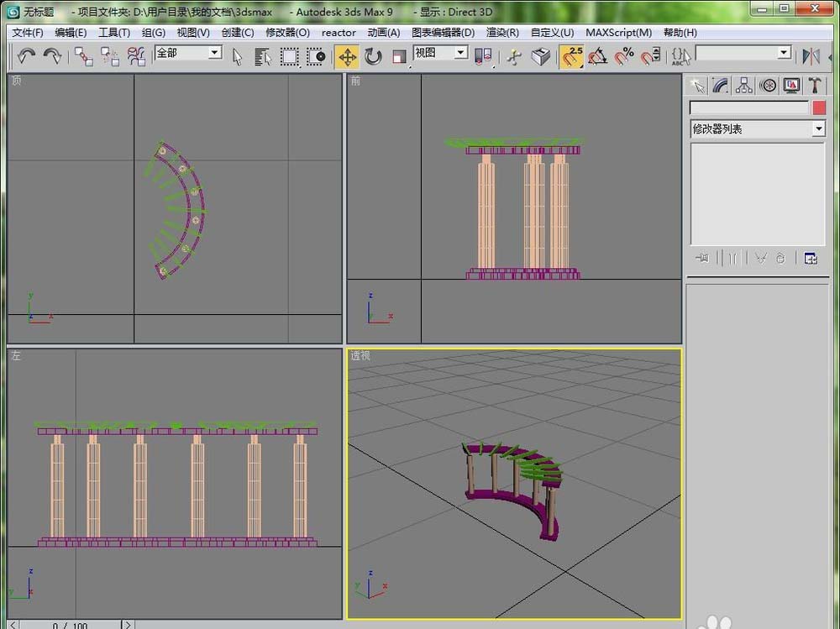Viewport: 840px width, 629px height.
Task: Click the Select and Manipulate tool
Action: point(515,56)
